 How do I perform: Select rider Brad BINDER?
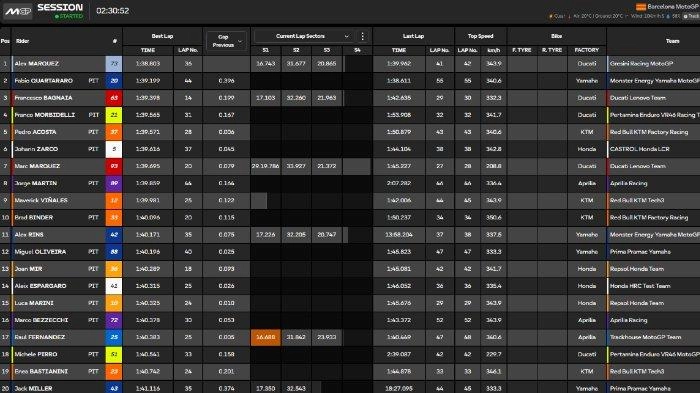tap(33, 217)
